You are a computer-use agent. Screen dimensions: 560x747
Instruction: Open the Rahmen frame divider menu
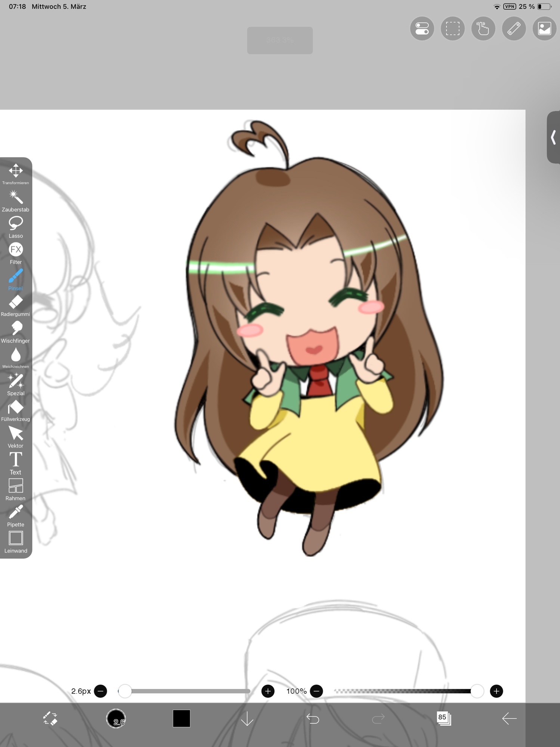tap(16, 489)
